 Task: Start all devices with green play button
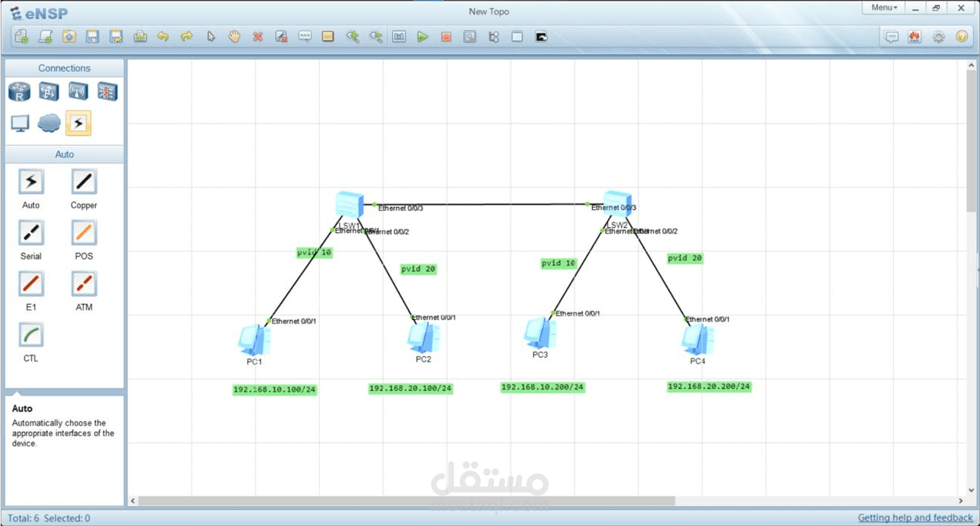tap(423, 37)
